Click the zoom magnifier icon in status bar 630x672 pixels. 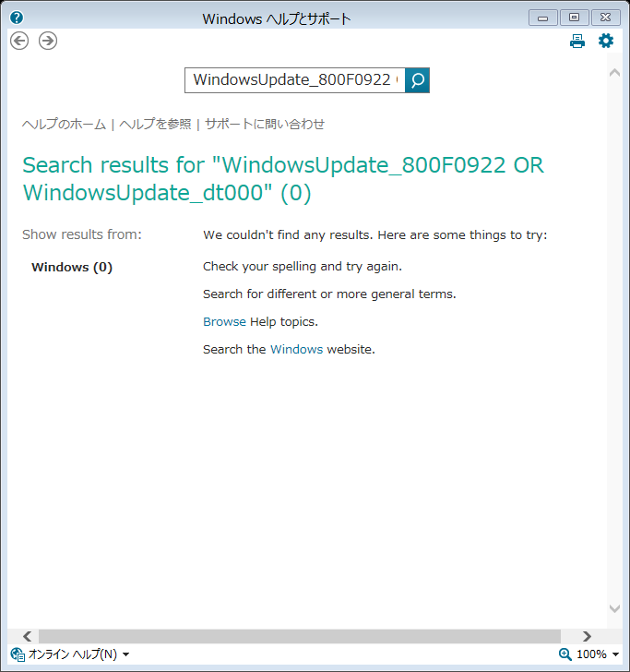point(565,654)
